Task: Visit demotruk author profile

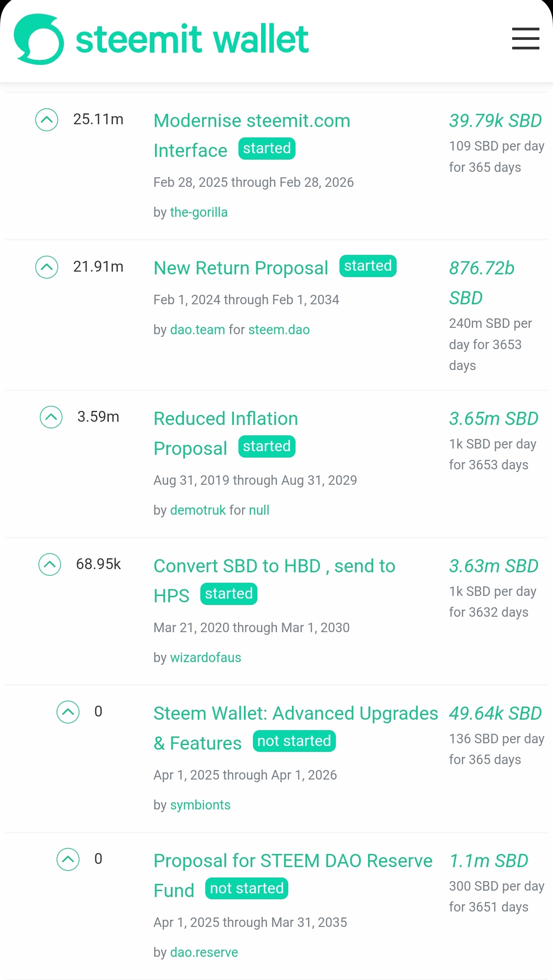Action: point(198,510)
